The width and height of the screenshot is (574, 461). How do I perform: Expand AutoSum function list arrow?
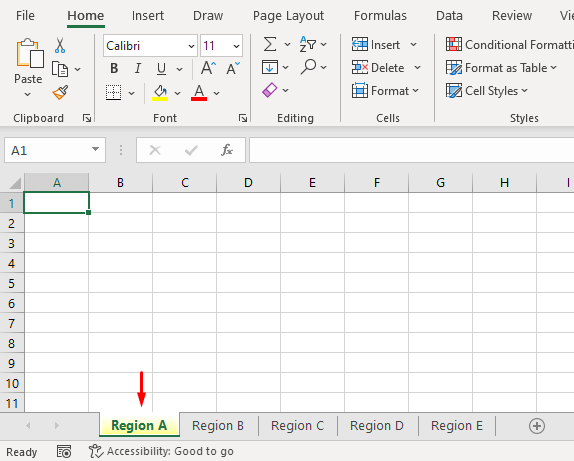pyautogui.click(x=287, y=45)
